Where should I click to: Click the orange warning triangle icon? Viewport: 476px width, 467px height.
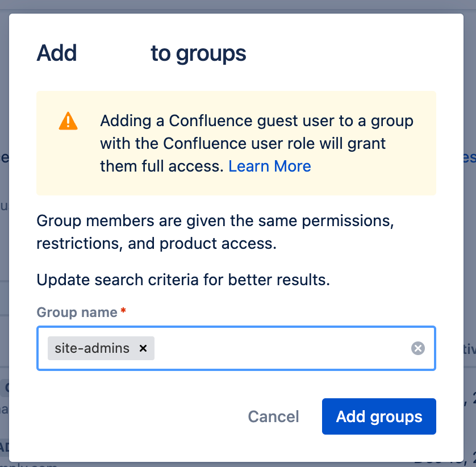coord(68,121)
